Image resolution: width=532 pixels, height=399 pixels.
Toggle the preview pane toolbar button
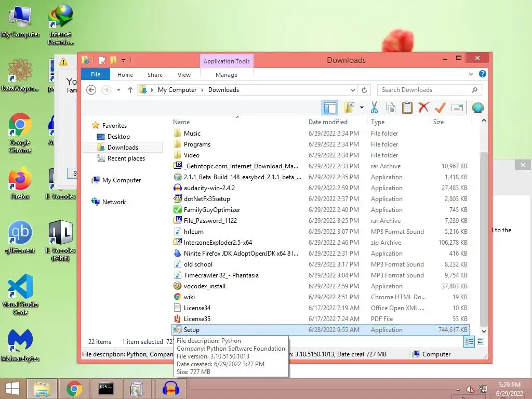click(330, 108)
